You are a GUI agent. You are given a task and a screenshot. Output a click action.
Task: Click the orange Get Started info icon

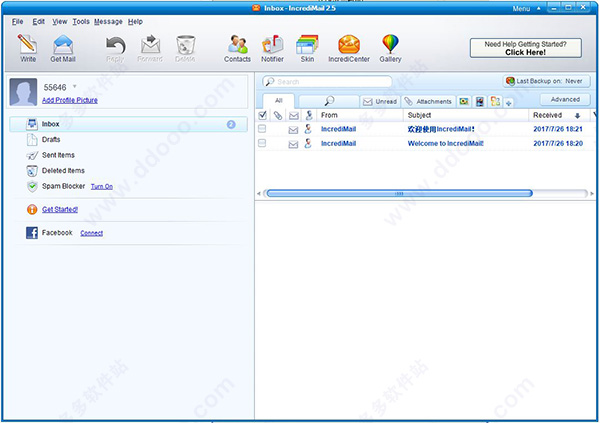pos(32,209)
